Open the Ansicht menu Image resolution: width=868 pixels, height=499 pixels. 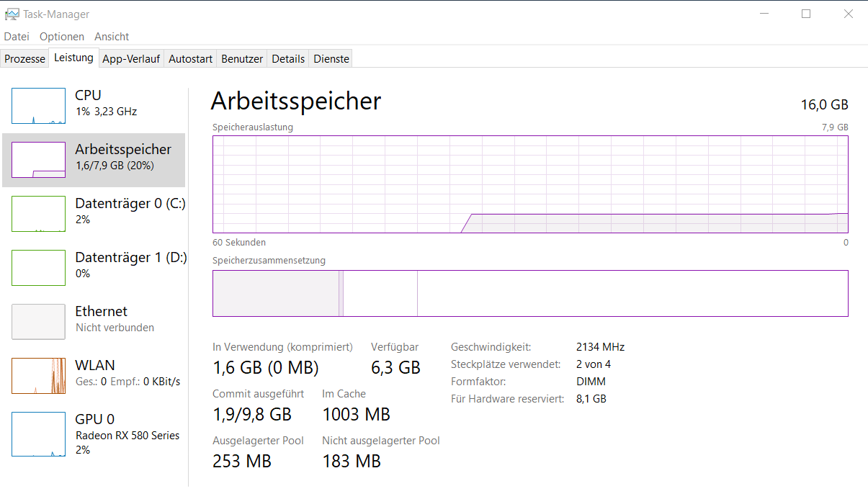click(x=112, y=37)
